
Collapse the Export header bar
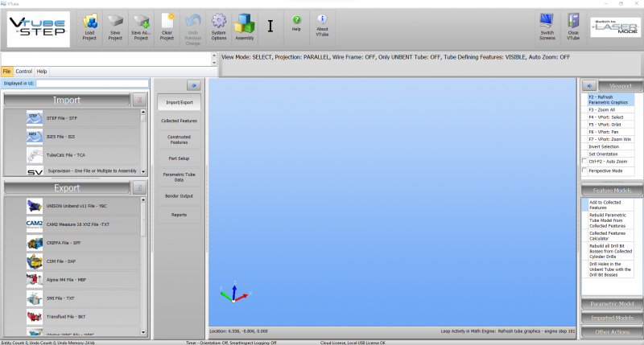pyautogui.click(x=67, y=188)
